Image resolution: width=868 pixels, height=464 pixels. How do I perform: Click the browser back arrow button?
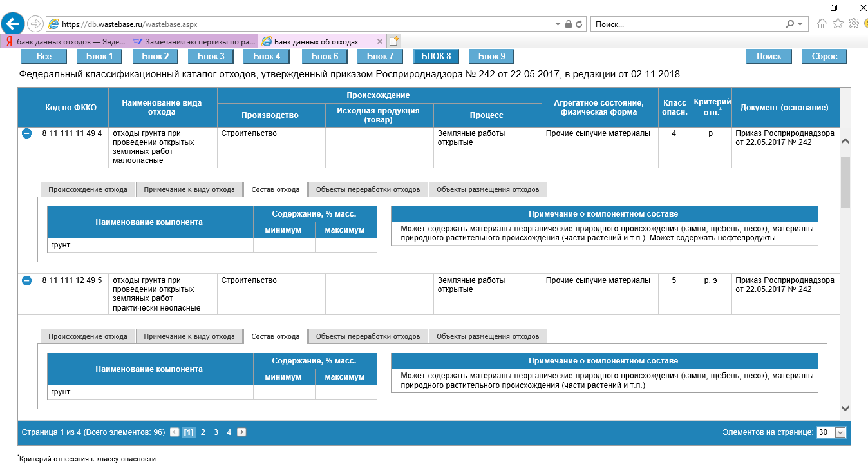[14, 24]
